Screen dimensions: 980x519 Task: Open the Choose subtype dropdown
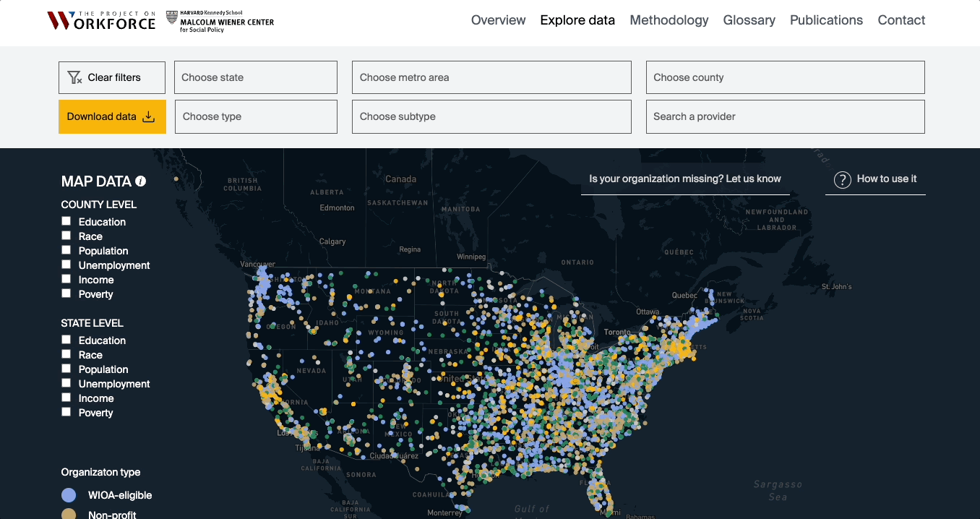tap(491, 116)
